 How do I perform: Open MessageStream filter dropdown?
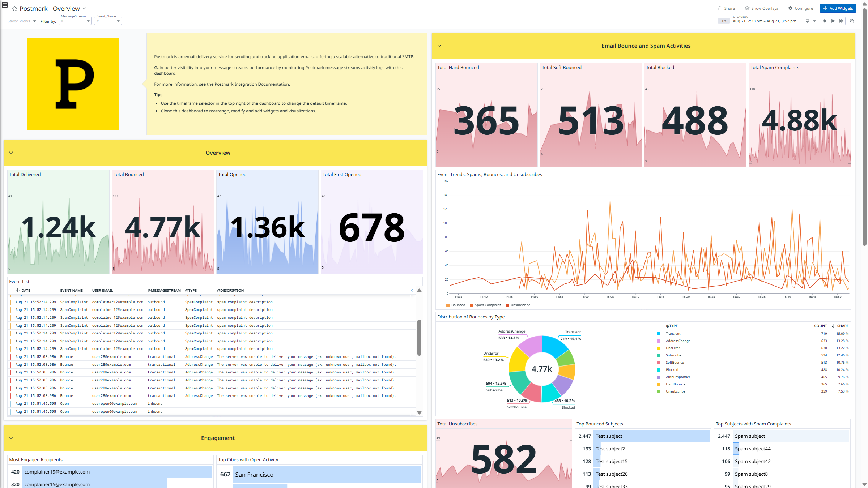pos(75,21)
